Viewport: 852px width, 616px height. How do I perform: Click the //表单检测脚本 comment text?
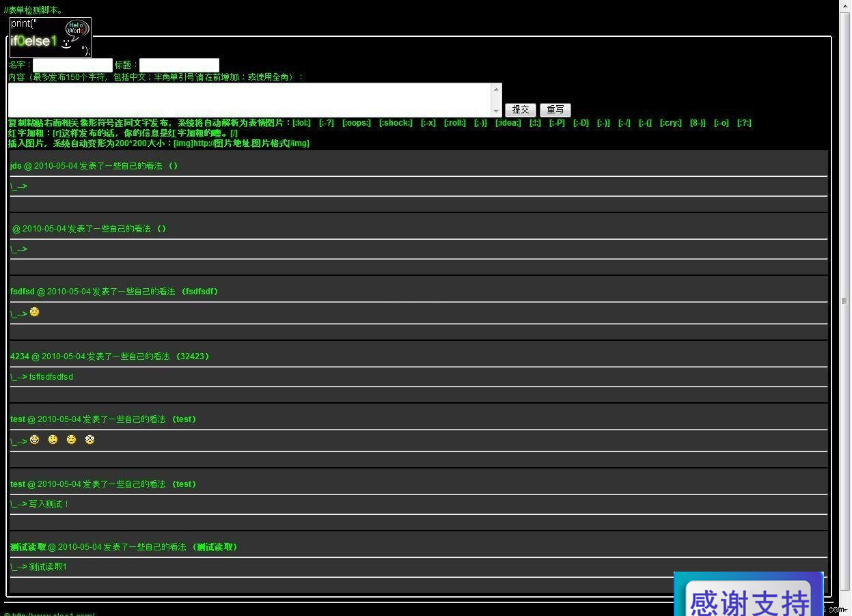(33, 10)
